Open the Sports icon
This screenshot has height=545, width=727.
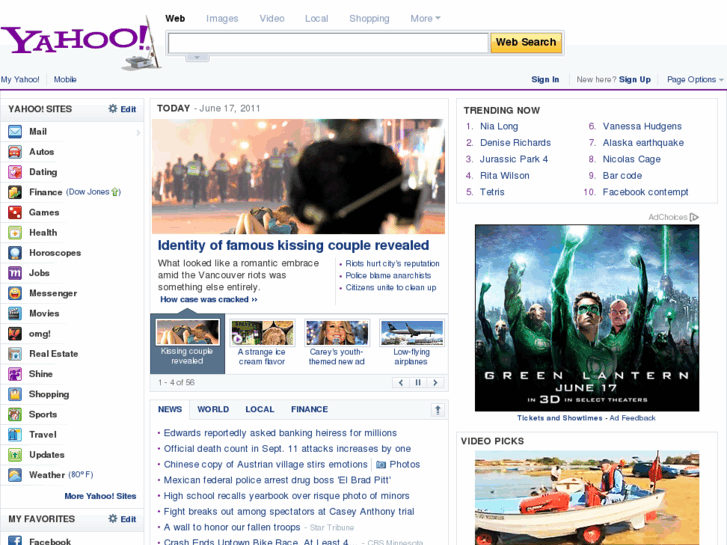tap(15, 414)
